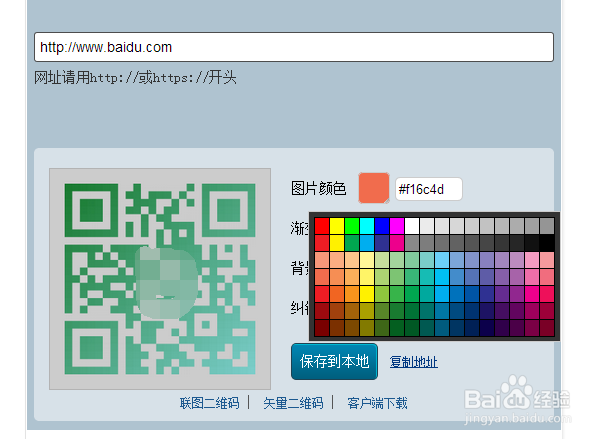Pick pure red in the palette's top row
This screenshot has height=439, width=605.
tap(322, 226)
